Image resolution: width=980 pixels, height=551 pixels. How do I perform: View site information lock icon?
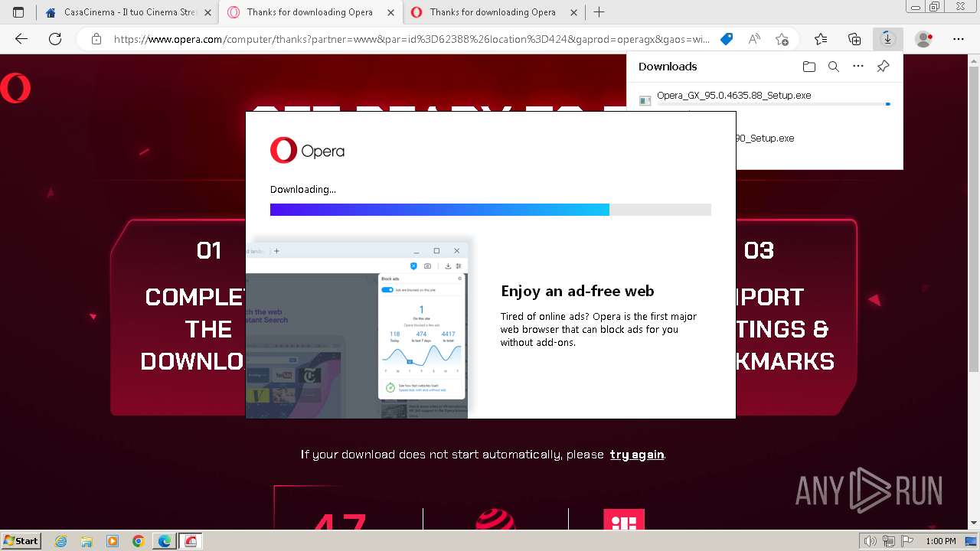pos(96,39)
